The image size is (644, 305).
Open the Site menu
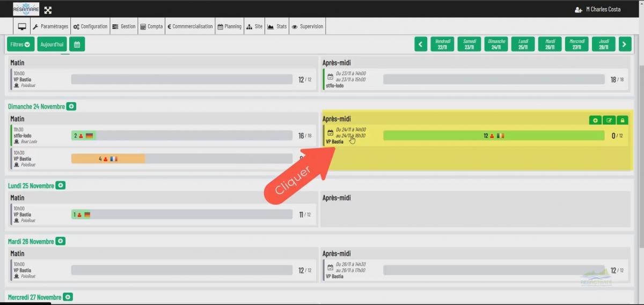point(254,26)
